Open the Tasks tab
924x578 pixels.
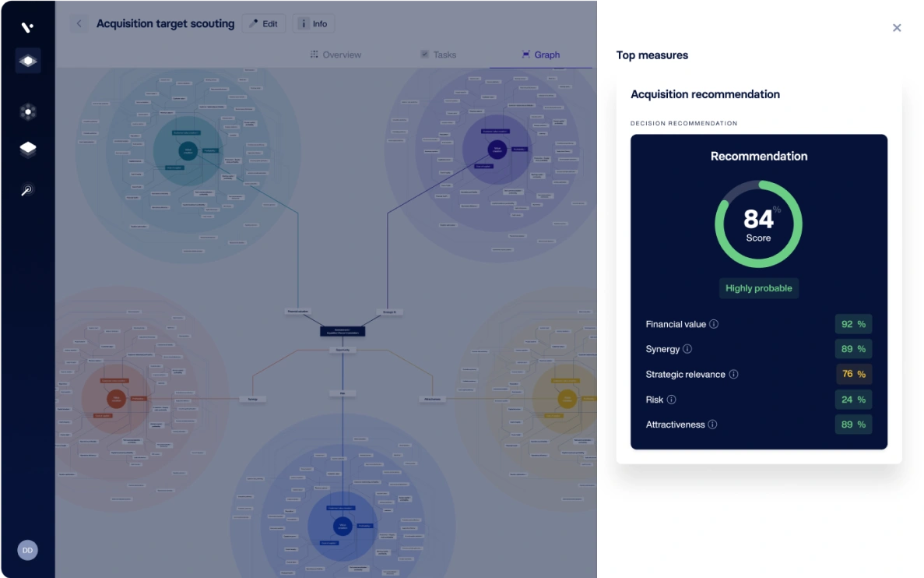tap(438, 55)
